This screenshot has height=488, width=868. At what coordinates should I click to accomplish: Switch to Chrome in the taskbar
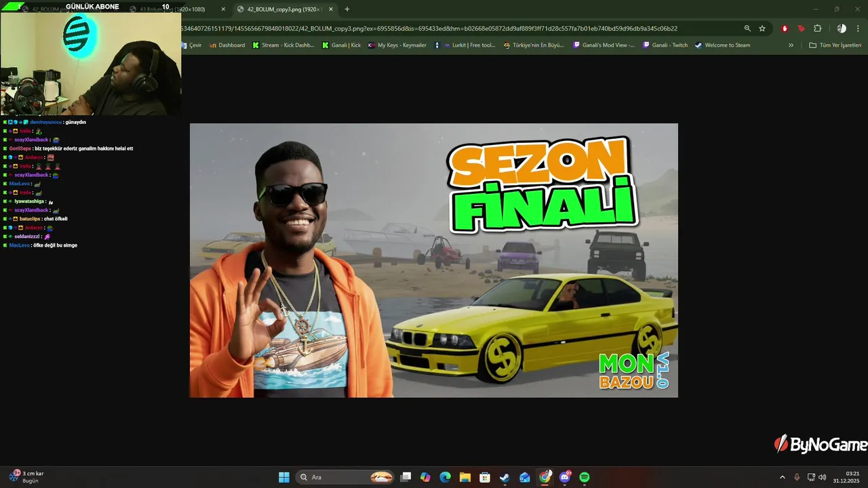(545, 477)
